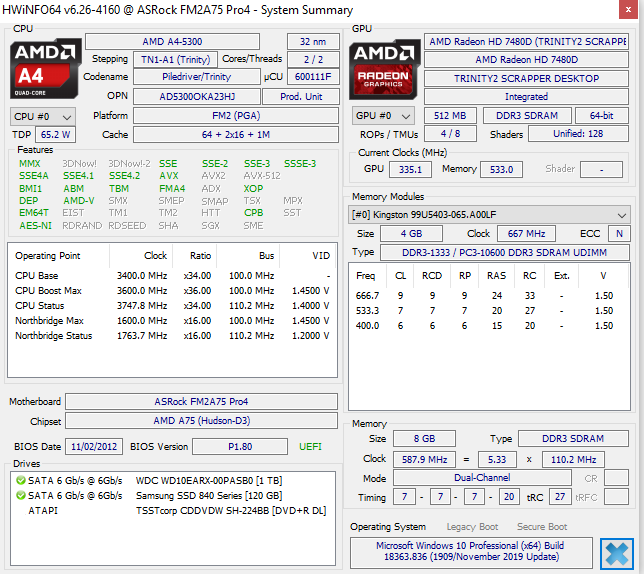The width and height of the screenshot is (644, 574).
Task: Select the 400.0 memory timing row
Action: tap(489, 326)
